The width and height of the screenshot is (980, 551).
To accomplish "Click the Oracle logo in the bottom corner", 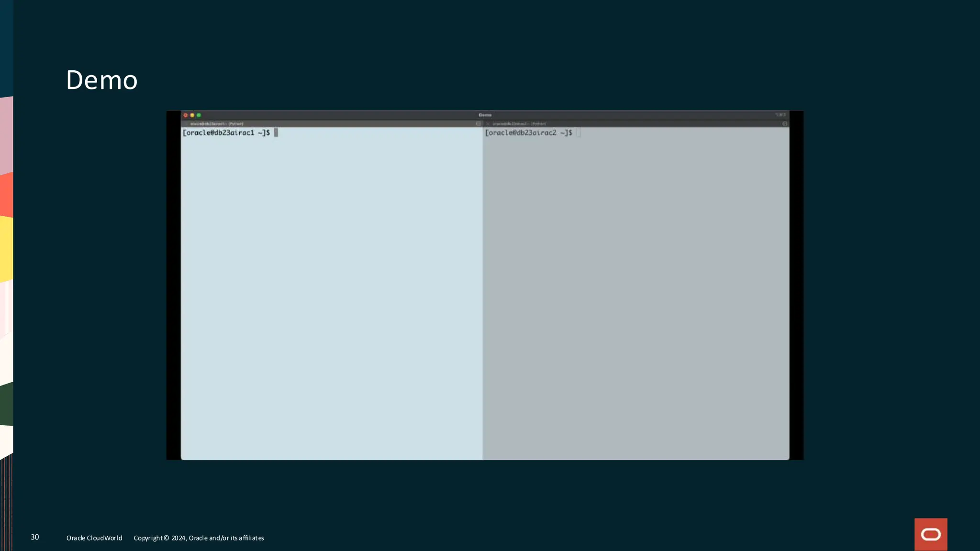I will (931, 534).
